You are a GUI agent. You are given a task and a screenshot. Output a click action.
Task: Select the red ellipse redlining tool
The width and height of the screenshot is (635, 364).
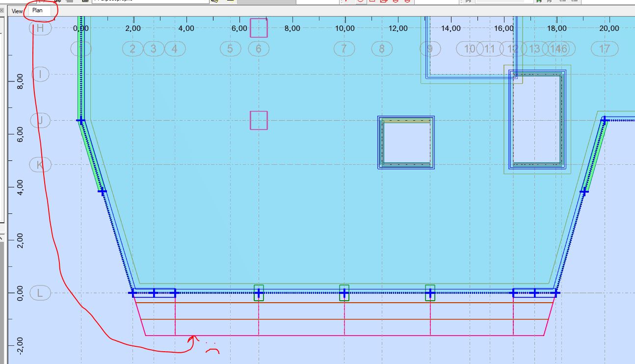(361, 3)
